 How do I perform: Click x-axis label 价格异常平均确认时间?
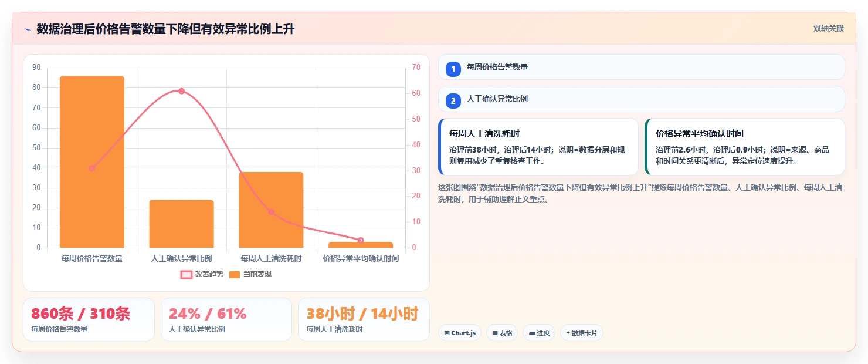(361, 258)
